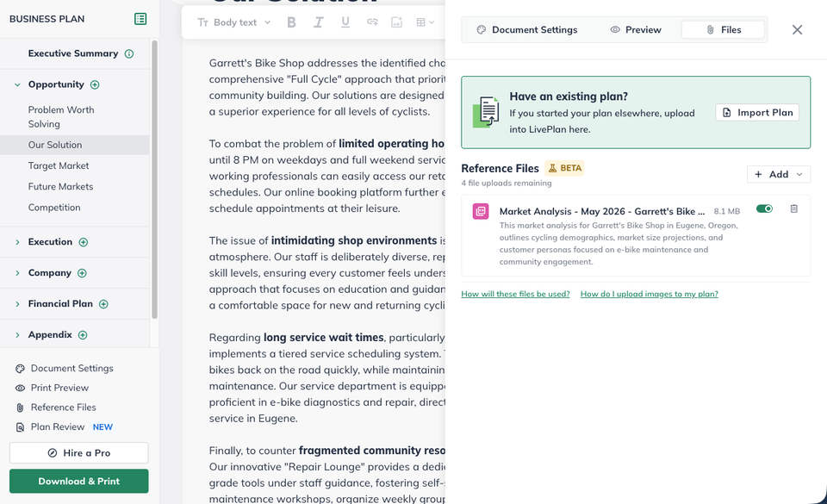Click the 'Have an existing plan?' heading

(569, 96)
